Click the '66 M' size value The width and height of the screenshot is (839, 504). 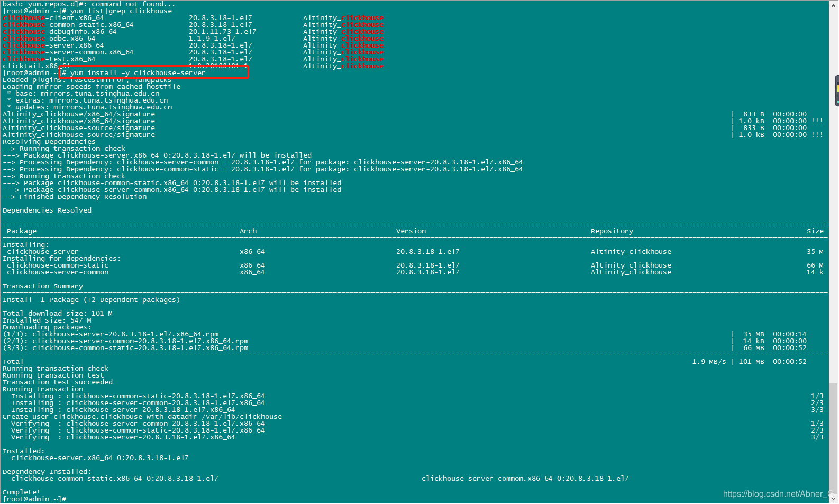815,265
